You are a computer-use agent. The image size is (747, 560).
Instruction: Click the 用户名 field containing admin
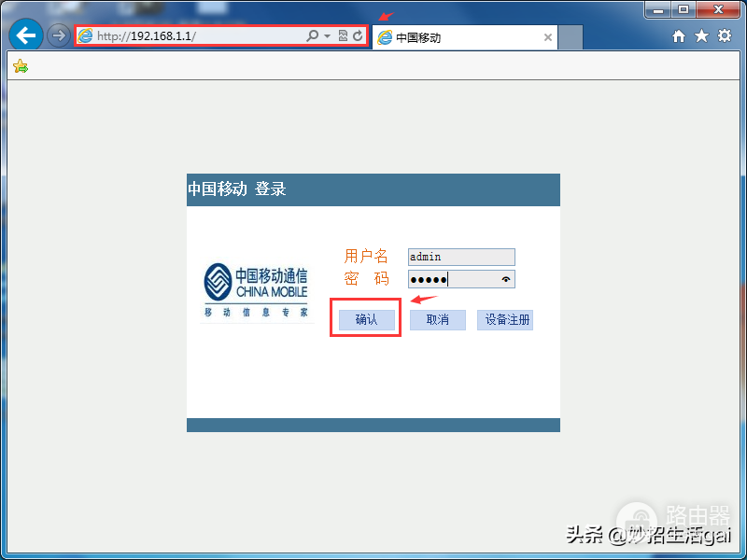pos(461,257)
